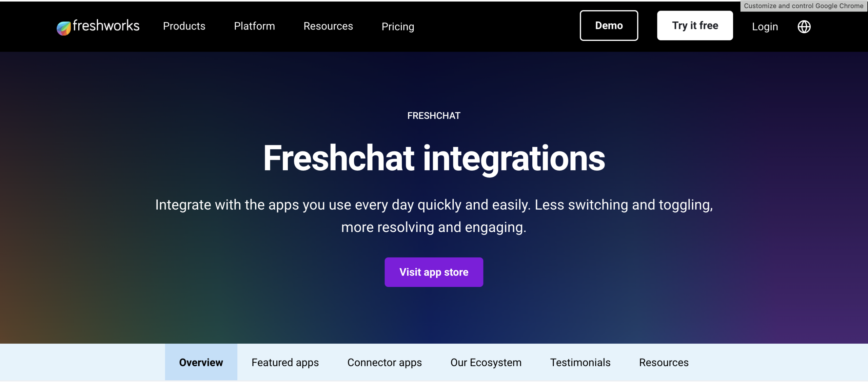Click the FRESHCHAT label above the heading
Viewport: 868px width, 385px height.
(x=434, y=116)
